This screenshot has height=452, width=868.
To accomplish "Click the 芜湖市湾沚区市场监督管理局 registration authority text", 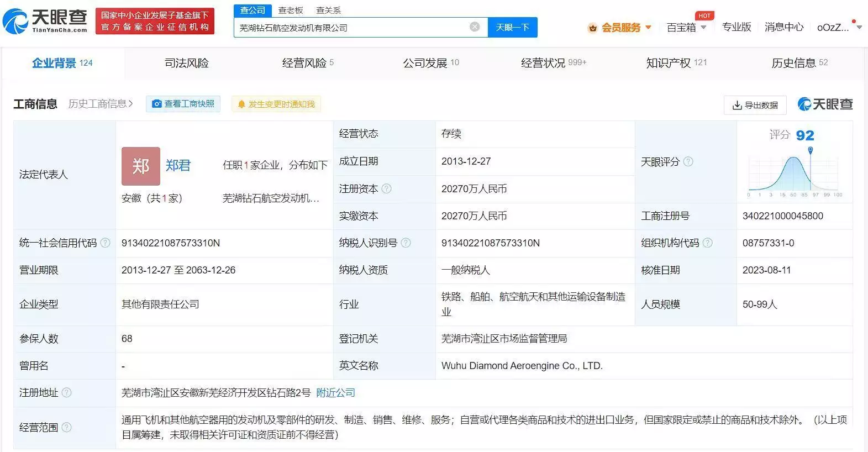I will point(504,339).
